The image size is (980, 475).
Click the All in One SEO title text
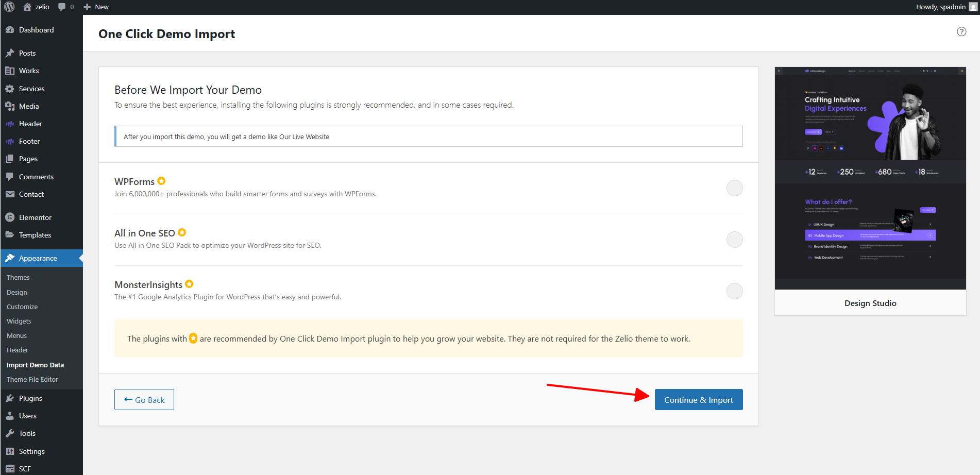pyautogui.click(x=145, y=233)
